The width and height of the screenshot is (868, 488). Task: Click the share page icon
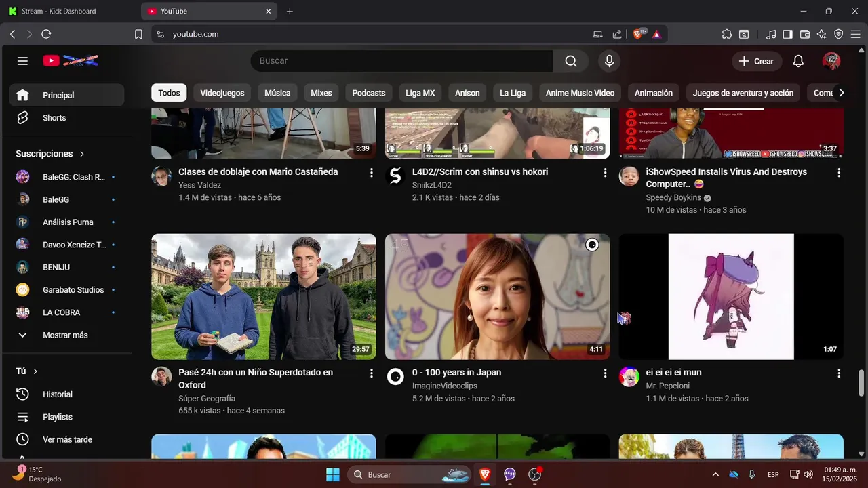click(x=617, y=34)
